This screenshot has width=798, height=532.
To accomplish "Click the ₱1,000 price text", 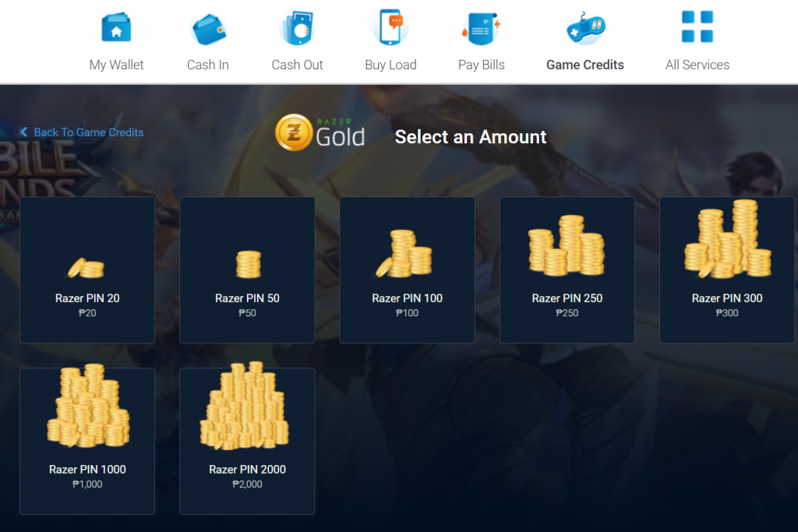I will click(x=87, y=484).
